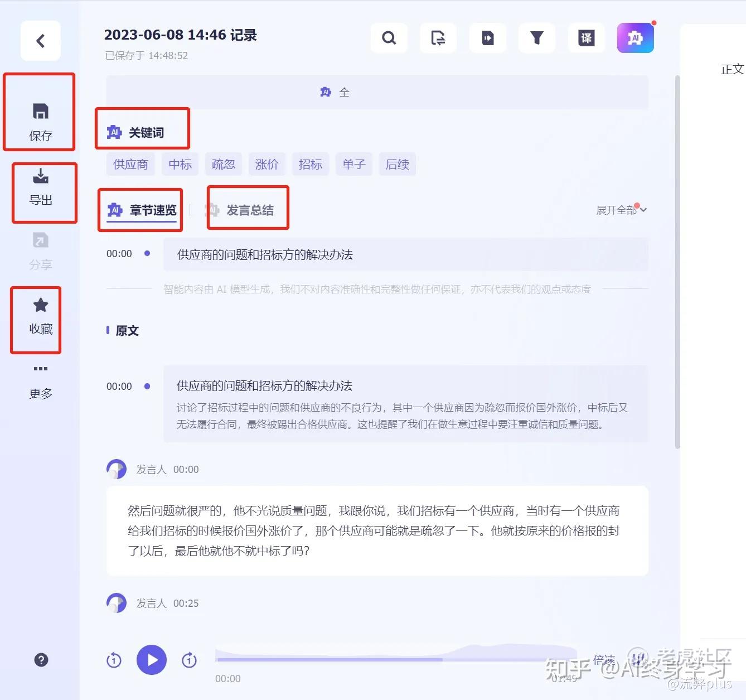Select the 招标 keyword tag
746x700 pixels.
click(x=311, y=164)
